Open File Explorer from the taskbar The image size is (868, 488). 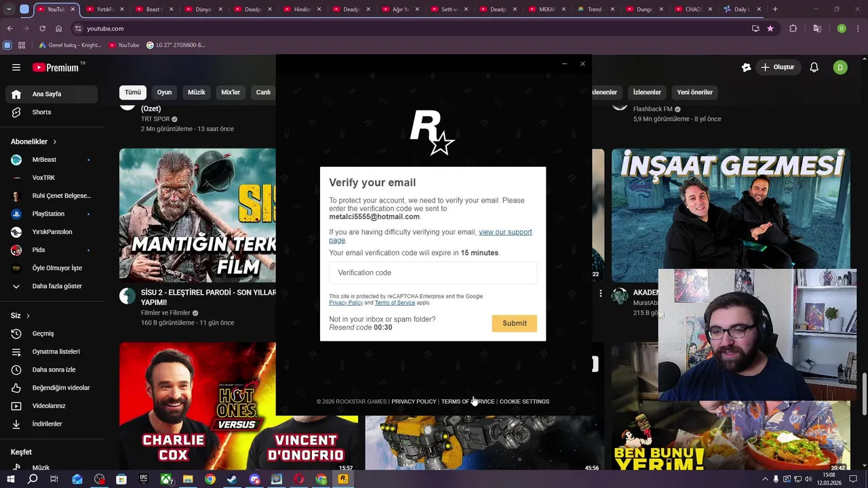point(188,479)
